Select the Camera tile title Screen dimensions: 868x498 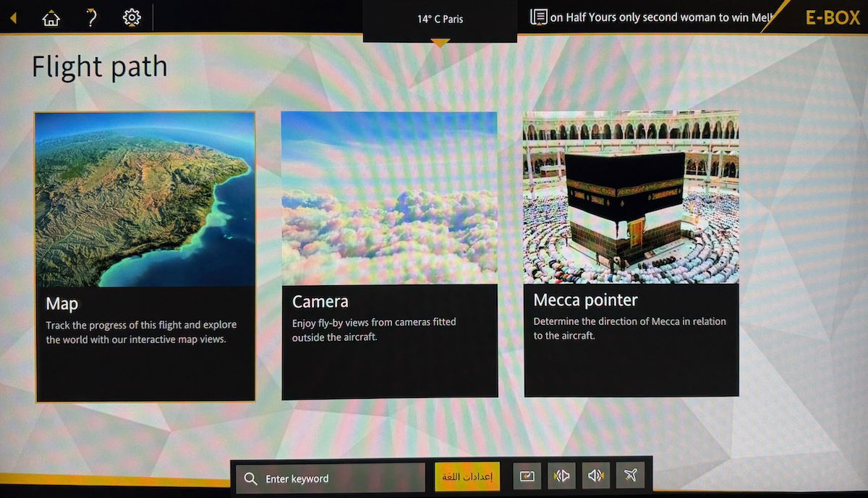pyautogui.click(x=320, y=301)
